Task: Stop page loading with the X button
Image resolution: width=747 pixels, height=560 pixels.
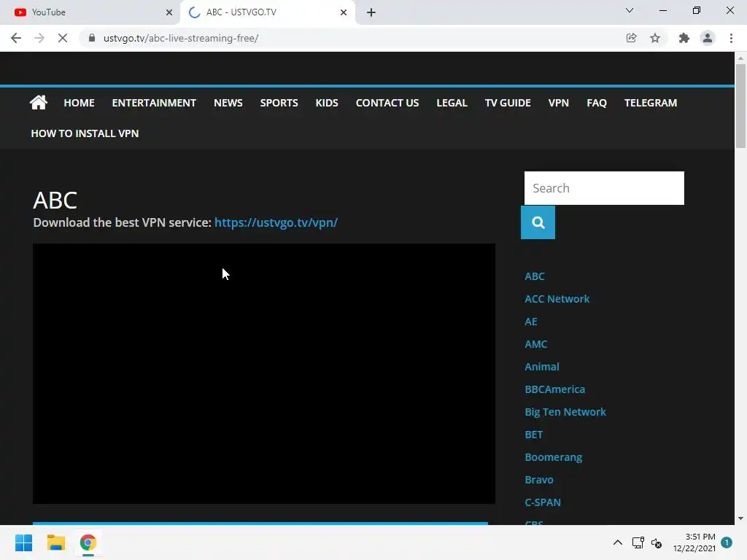Action: [x=63, y=38]
